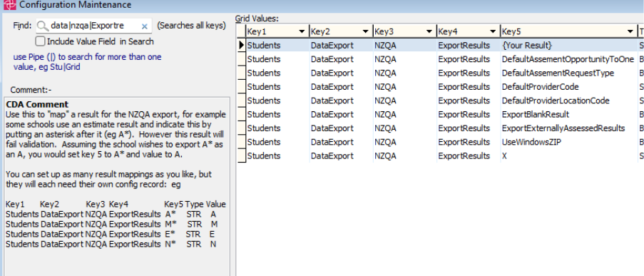Click into the Find search field
This screenshot has width=644, height=276.
(x=93, y=26)
